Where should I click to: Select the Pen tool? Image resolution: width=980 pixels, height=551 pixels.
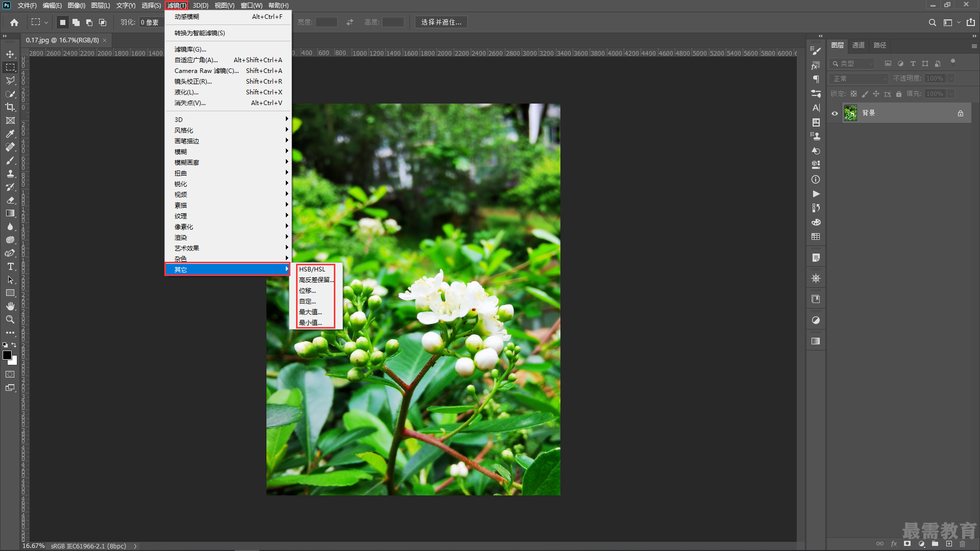tap(10, 253)
